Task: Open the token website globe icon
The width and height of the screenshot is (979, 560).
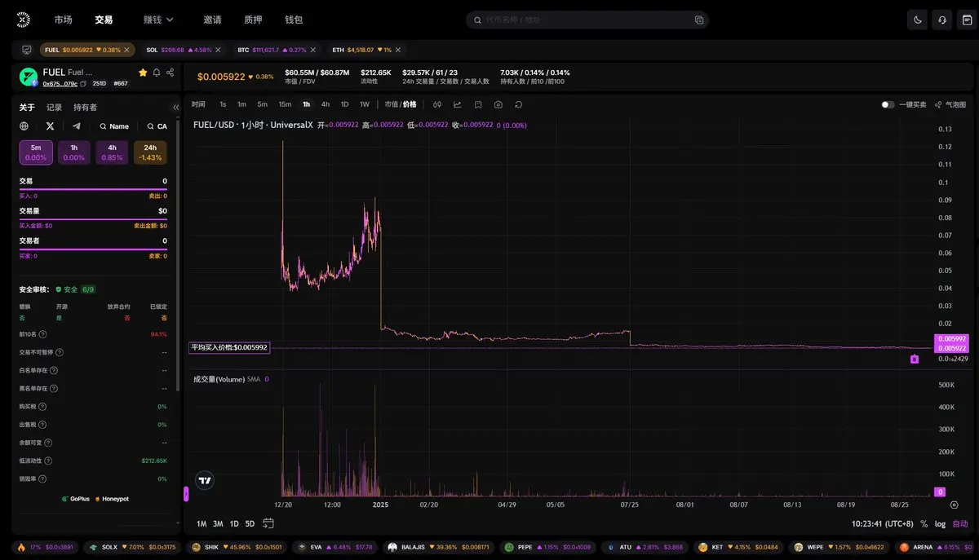Action: pos(24,126)
